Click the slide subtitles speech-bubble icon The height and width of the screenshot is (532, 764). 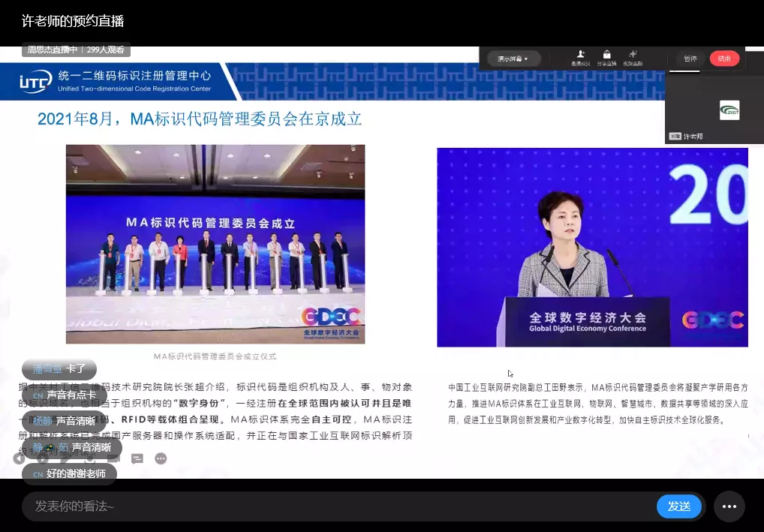pyautogui.click(x=137, y=458)
